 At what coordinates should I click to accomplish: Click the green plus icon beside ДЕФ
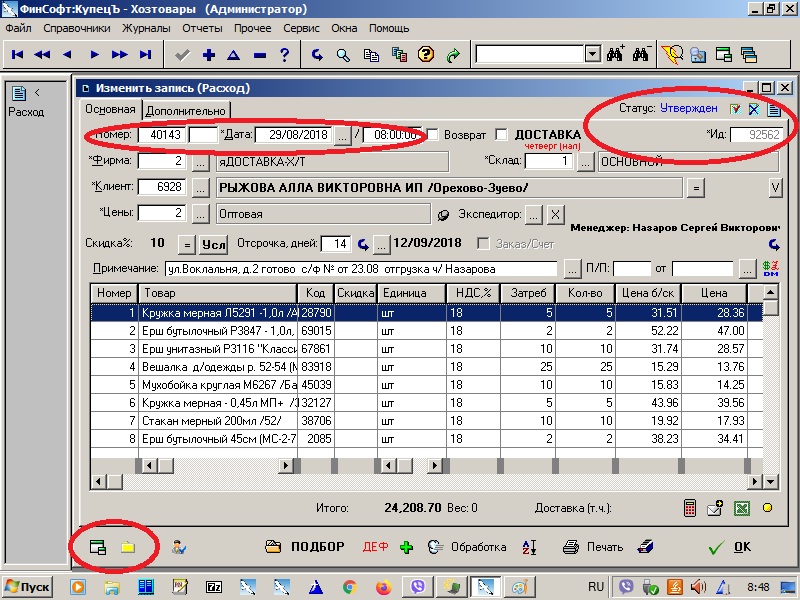click(406, 548)
